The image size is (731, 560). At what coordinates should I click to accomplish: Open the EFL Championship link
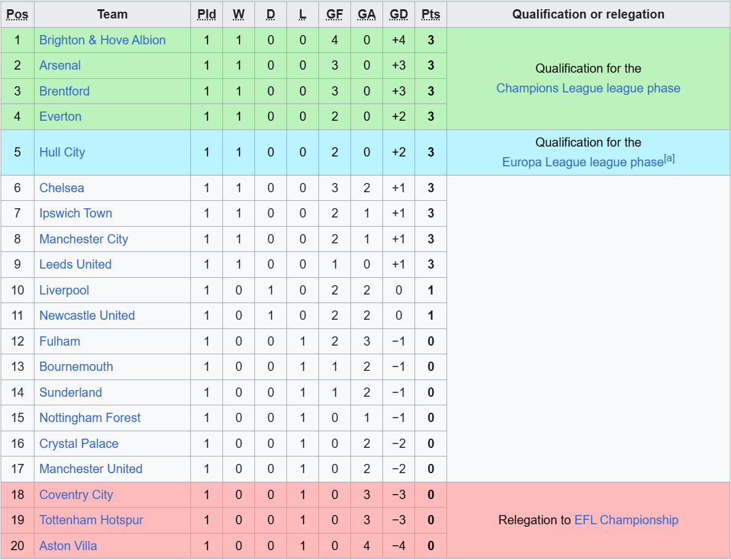click(626, 520)
